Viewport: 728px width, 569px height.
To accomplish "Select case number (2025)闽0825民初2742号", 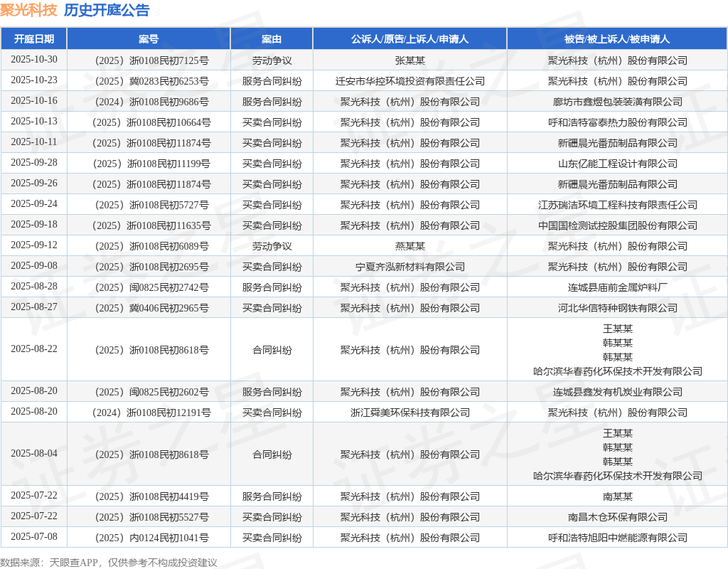I will pyautogui.click(x=151, y=287).
